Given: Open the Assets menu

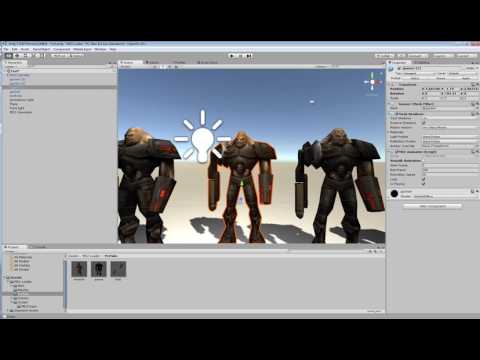Looking at the screenshot, I should 25,49.
